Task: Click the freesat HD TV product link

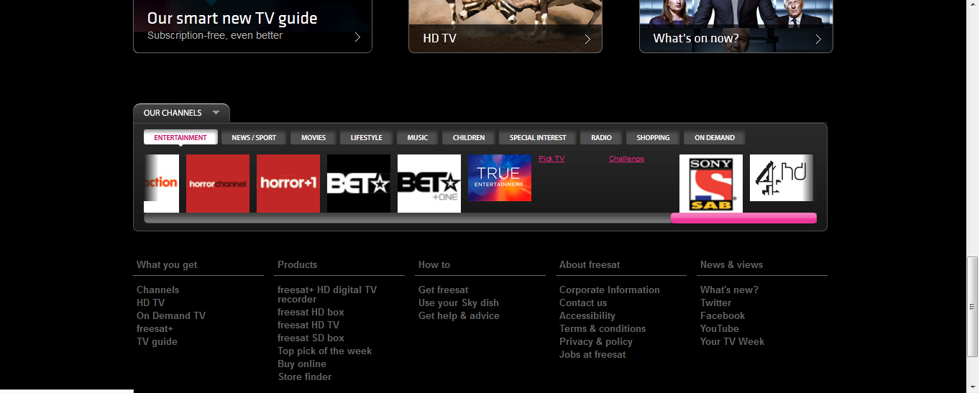Action: pyautogui.click(x=308, y=325)
